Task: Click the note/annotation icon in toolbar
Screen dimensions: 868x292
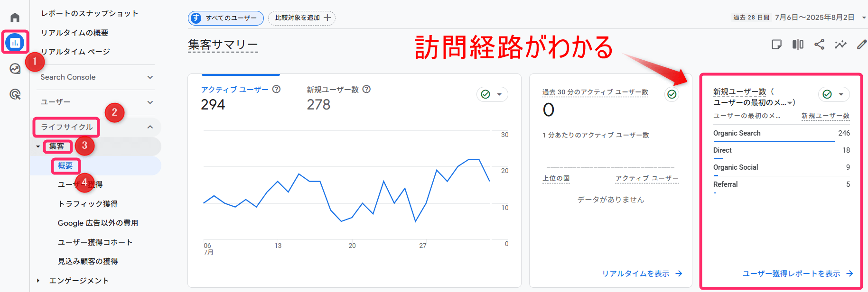Action: 776,45
